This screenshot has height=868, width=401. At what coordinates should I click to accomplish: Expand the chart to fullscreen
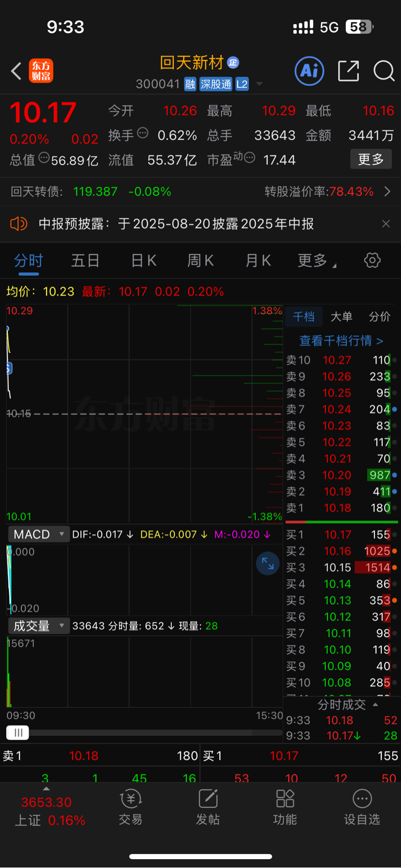point(268,563)
